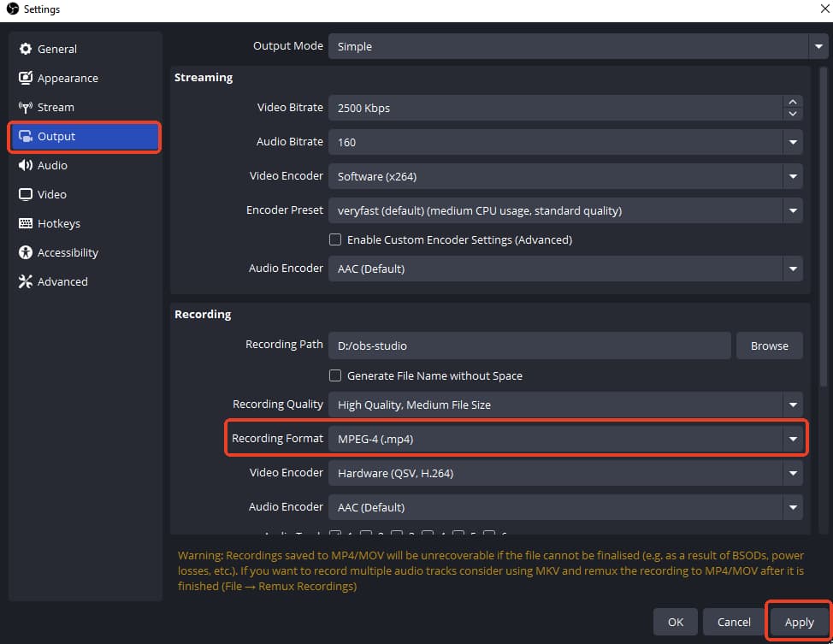
Task: Increase Video Bitrate with up arrow
Action: pyautogui.click(x=793, y=102)
